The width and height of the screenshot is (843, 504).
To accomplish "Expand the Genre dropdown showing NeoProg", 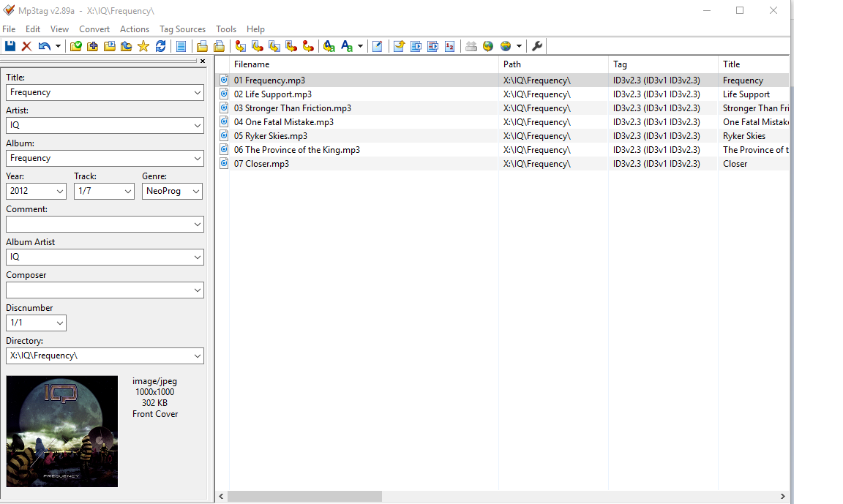I will pos(196,191).
